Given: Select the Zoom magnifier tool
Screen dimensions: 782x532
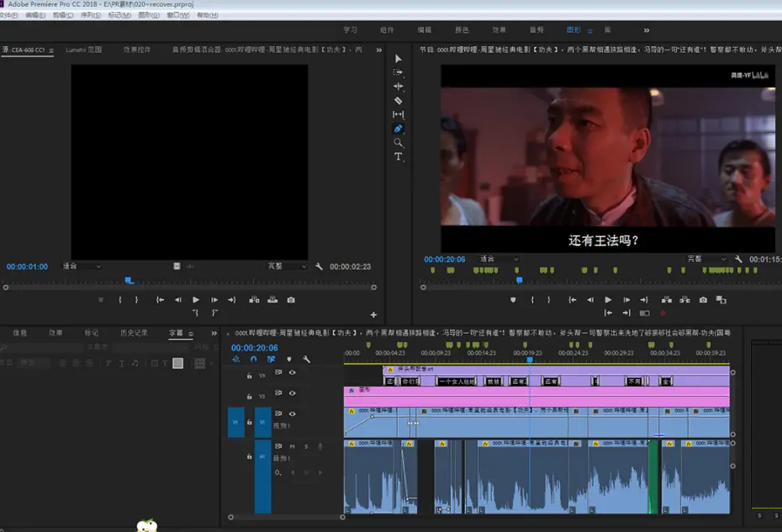Looking at the screenshot, I should coord(398,143).
